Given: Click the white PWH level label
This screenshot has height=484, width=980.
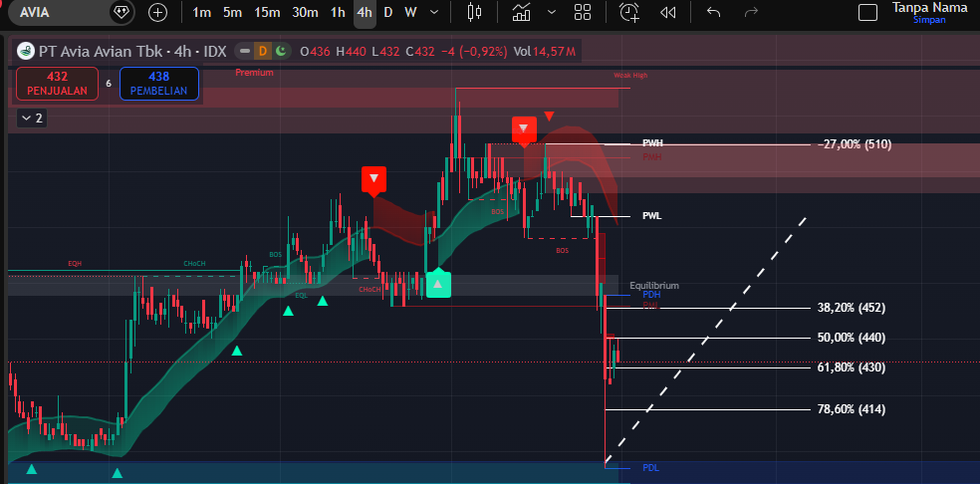Looking at the screenshot, I should pos(652,143).
